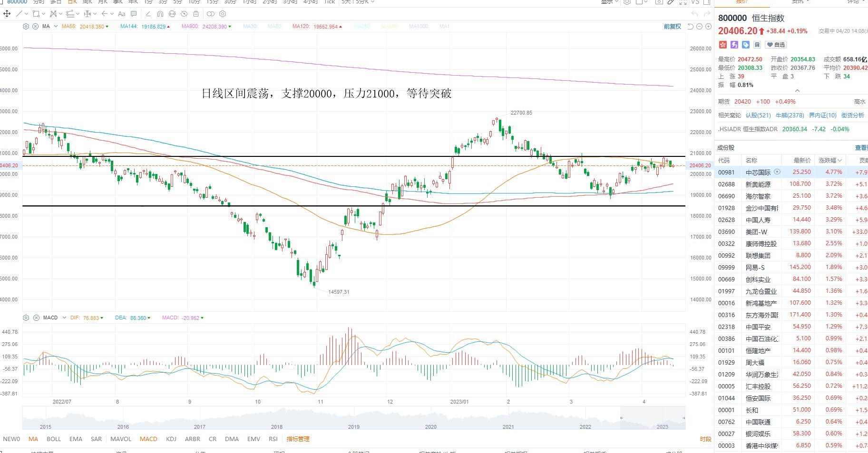Viewport: 868px width, 453px height.
Task: Undo the last drawing action
Action: [695, 14]
